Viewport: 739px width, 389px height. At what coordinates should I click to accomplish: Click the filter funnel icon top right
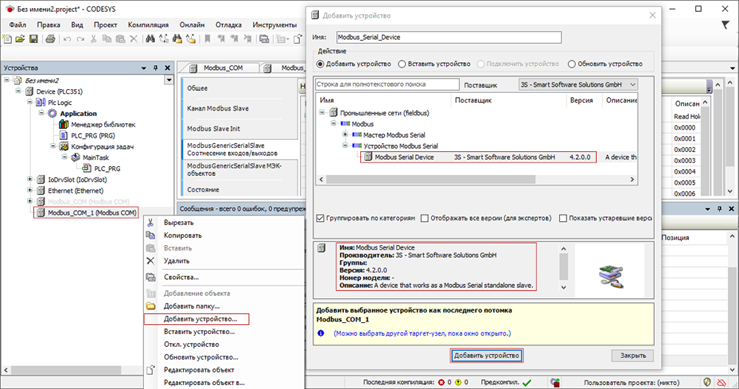tap(725, 25)
